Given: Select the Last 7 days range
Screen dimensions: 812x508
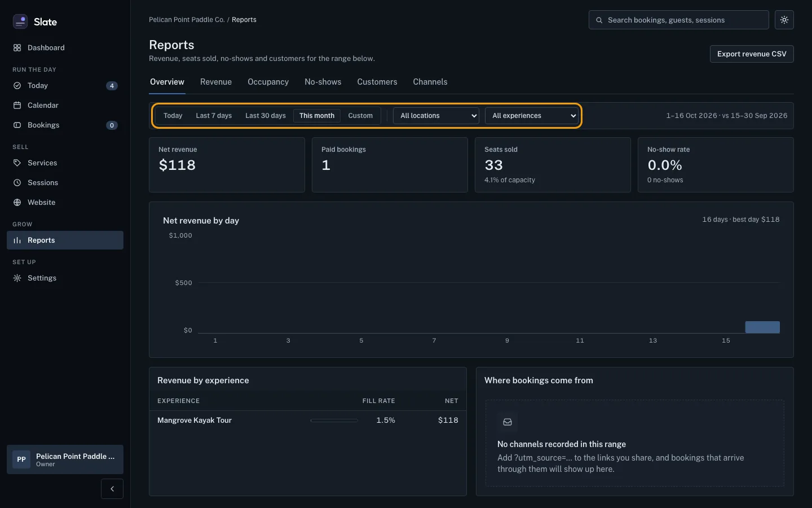Looking at the screenshot, I should pos(214,116).
